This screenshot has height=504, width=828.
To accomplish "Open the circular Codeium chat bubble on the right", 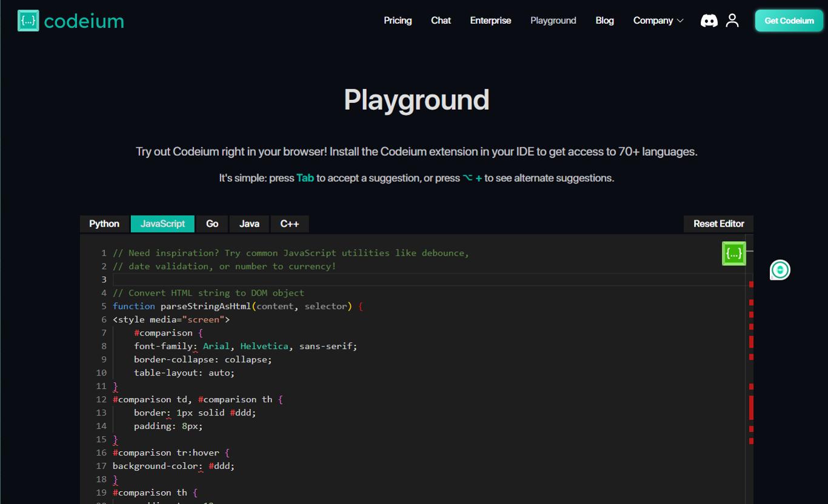I will click(780, 270).
